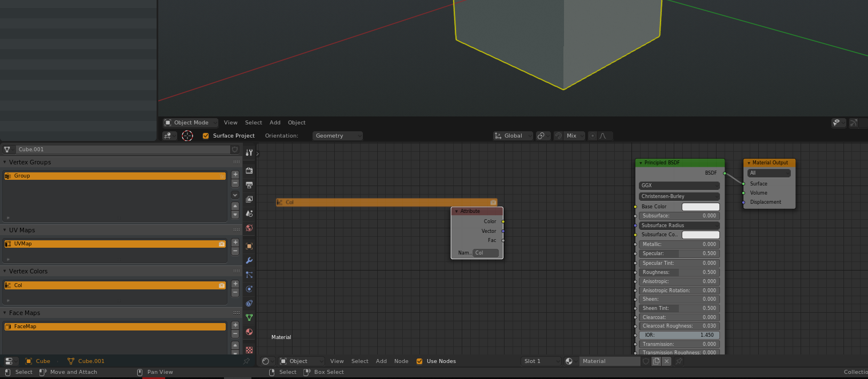The image size is (868, 379).
Task: Add a new UV map with plus button
Action: [x=235, y=243]
